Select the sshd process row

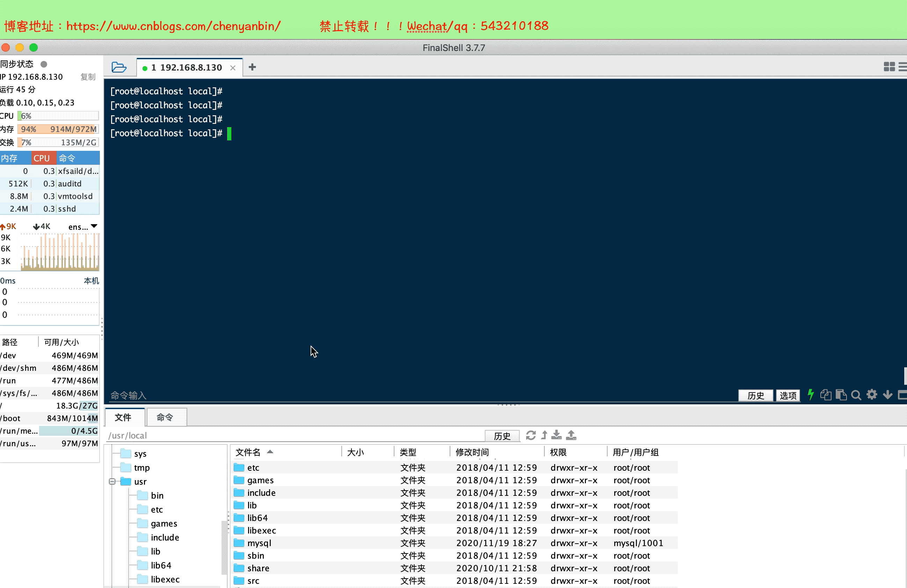[x=50, y=209]
